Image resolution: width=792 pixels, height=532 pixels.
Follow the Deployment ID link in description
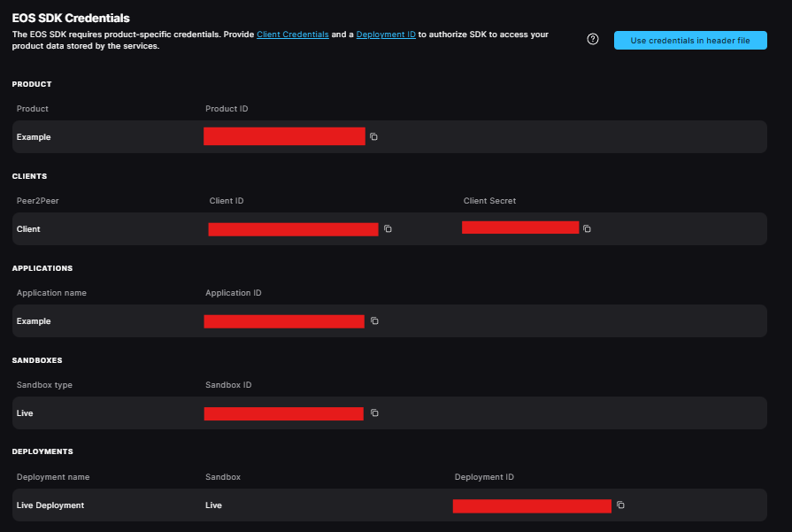pyautogui.click(x=386, y=35)
